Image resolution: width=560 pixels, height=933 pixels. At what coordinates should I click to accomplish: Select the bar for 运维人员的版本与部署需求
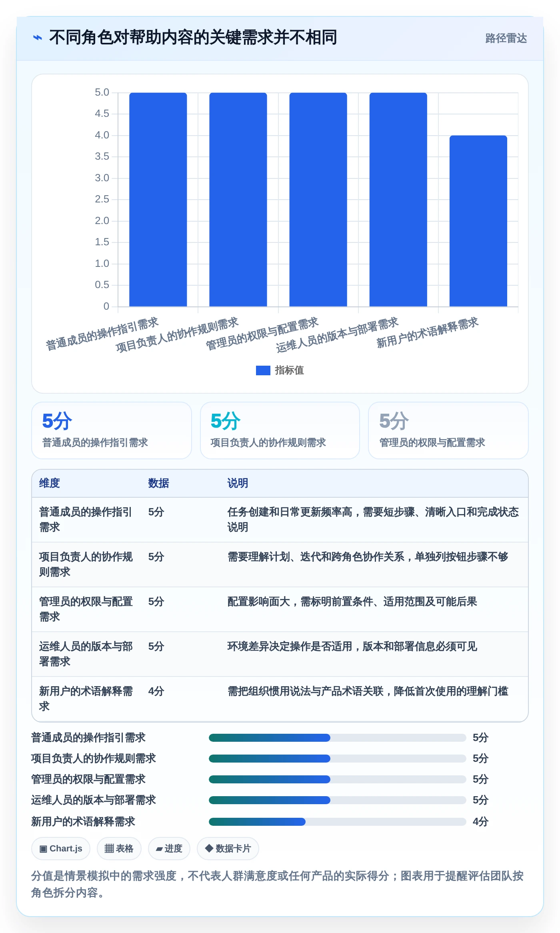click(x=398, y=200)
